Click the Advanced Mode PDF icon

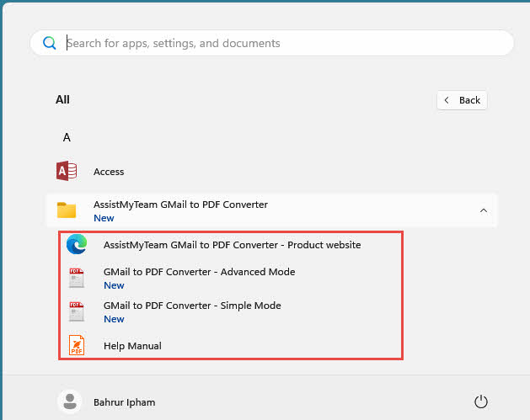[x=77, y=279]
